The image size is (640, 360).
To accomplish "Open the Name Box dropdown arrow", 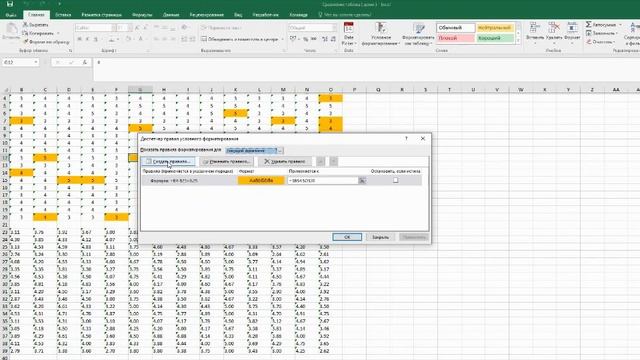I will click(x=36, y=62).
